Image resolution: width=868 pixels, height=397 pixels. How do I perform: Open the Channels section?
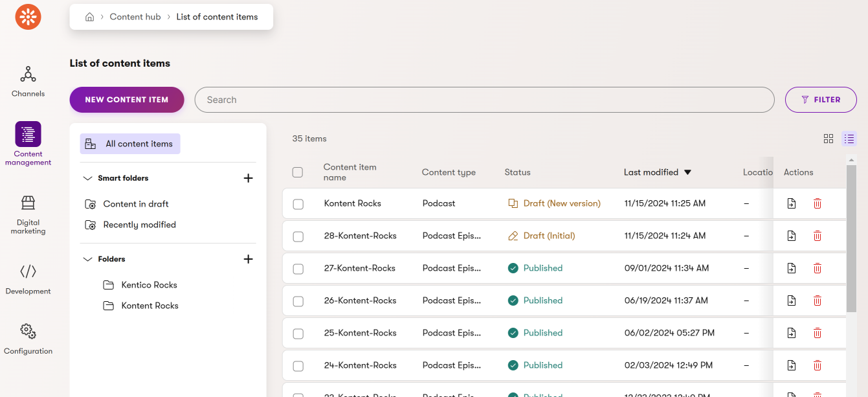point(28,82)
